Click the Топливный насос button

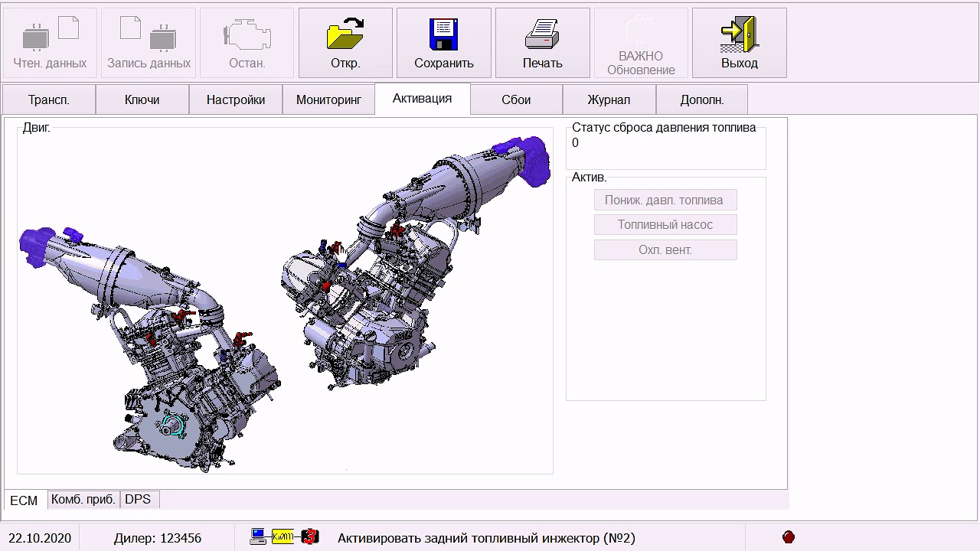[x=665, y=225]
